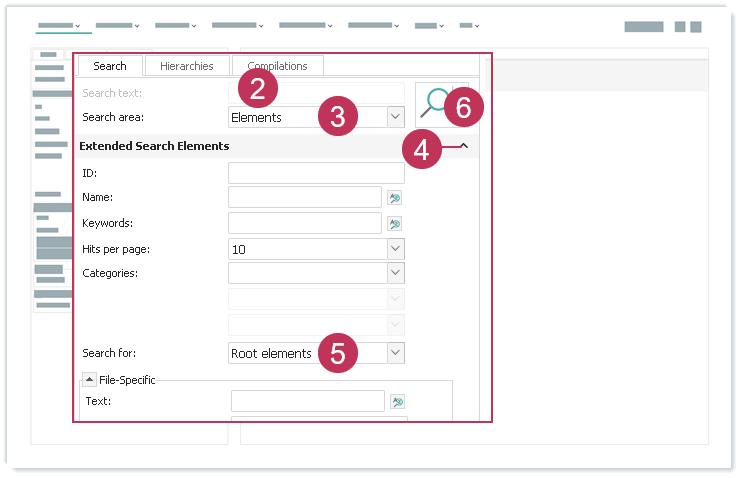
Task: Collapse the Extended Search Elements section
Action: (464, 146)
